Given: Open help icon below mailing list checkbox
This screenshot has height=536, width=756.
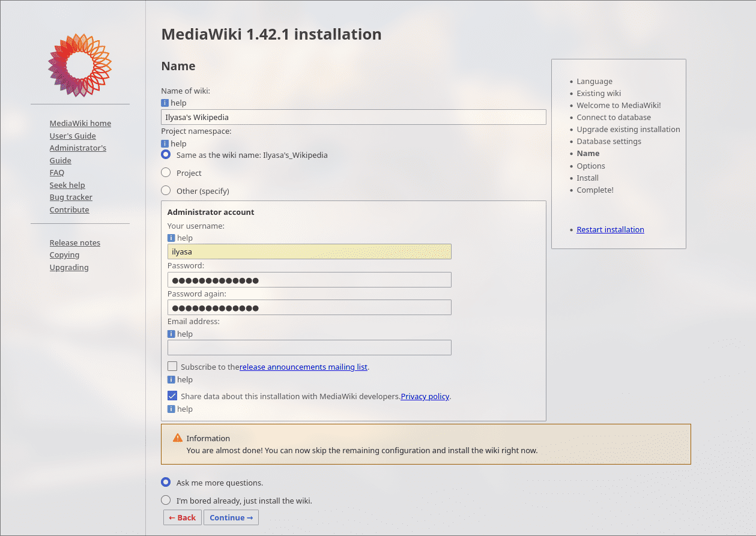Looking at the screenshot, I should click(171, 380).
